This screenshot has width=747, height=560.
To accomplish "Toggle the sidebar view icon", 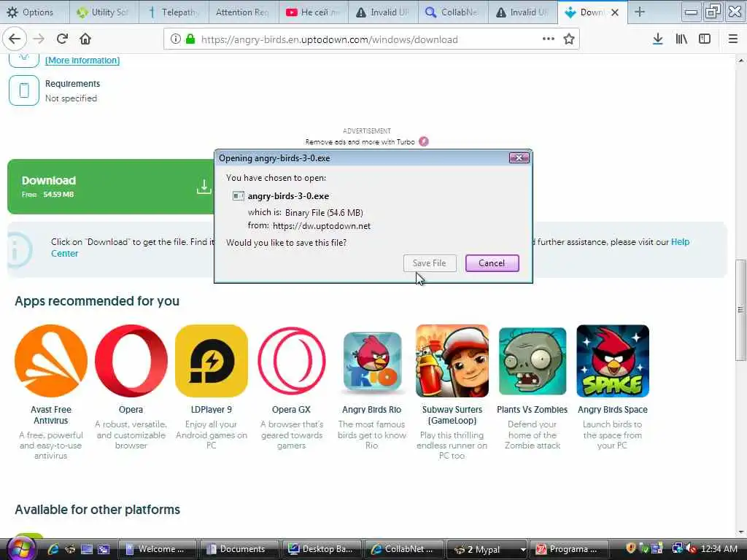I will click(705, 39).
